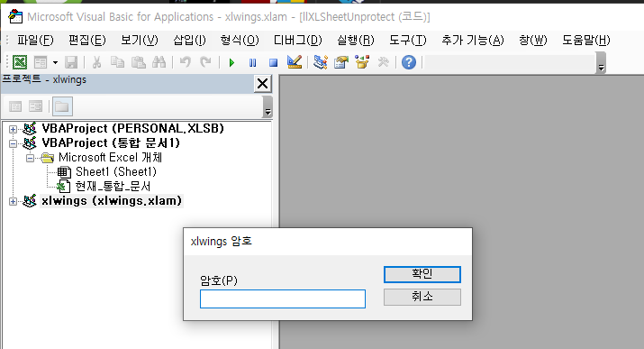Click the Copy toolbar icon

117,62
